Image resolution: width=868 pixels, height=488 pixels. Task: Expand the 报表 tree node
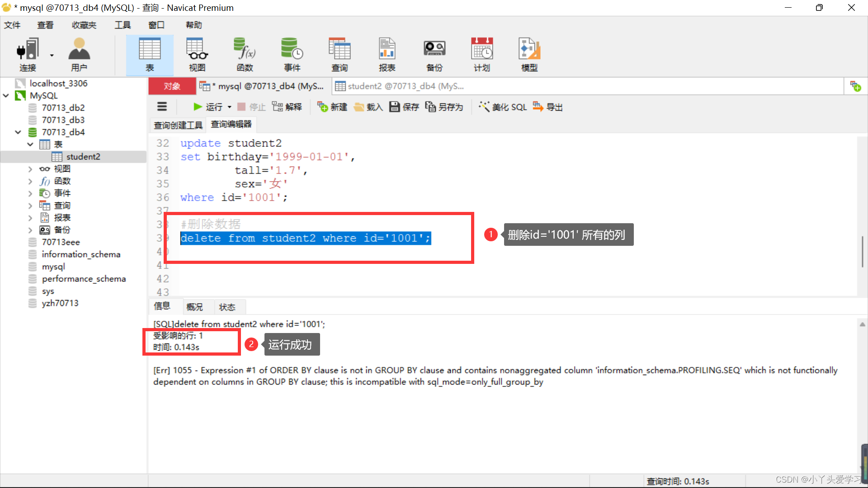tap(30, 218)
